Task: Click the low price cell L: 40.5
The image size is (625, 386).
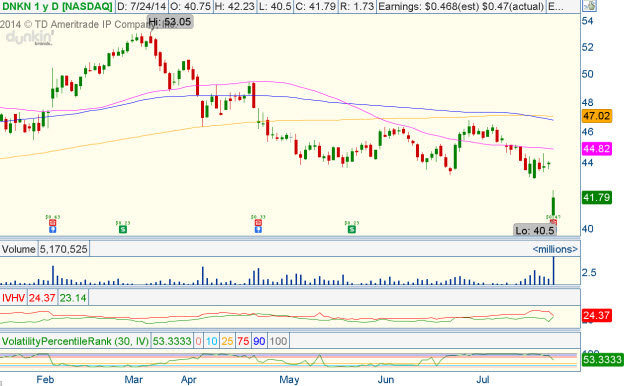Action: coord(275,6)
